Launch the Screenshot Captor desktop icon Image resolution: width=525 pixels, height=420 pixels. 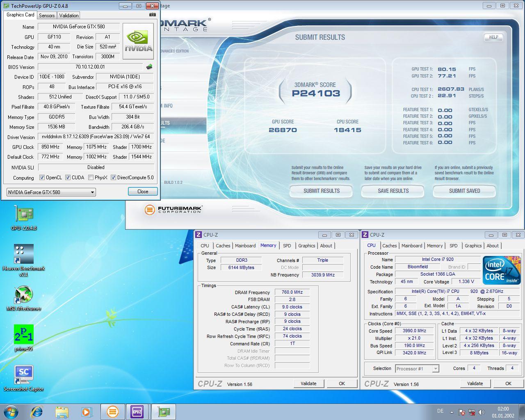coord(24,378)
